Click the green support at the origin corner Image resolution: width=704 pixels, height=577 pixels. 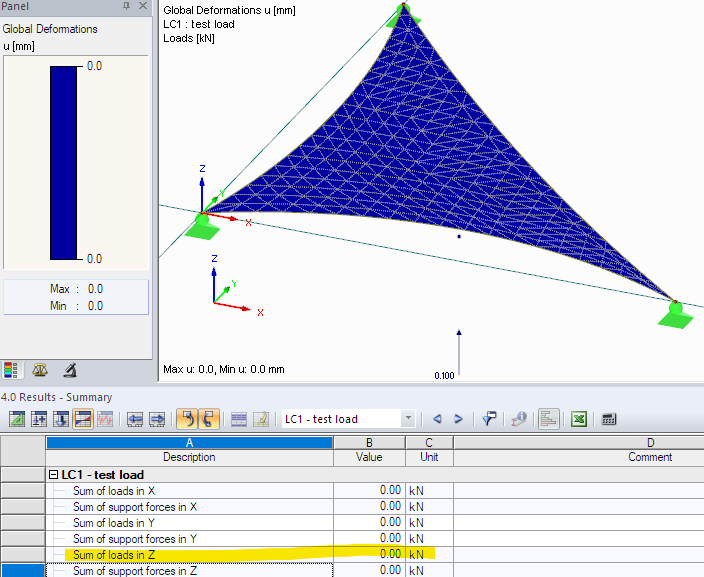[202, 227]
